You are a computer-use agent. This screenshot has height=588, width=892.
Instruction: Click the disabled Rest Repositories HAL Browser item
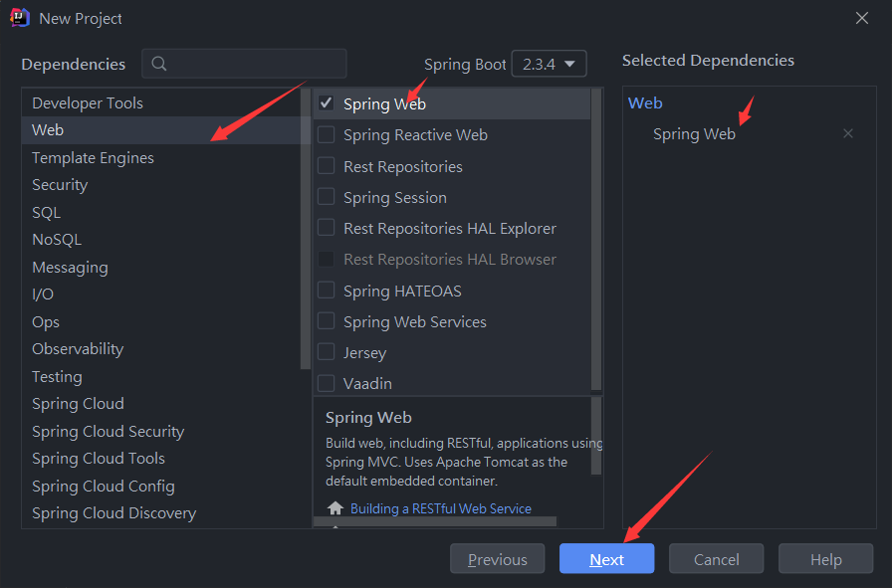pyautogui.click(x=452, y=260)
